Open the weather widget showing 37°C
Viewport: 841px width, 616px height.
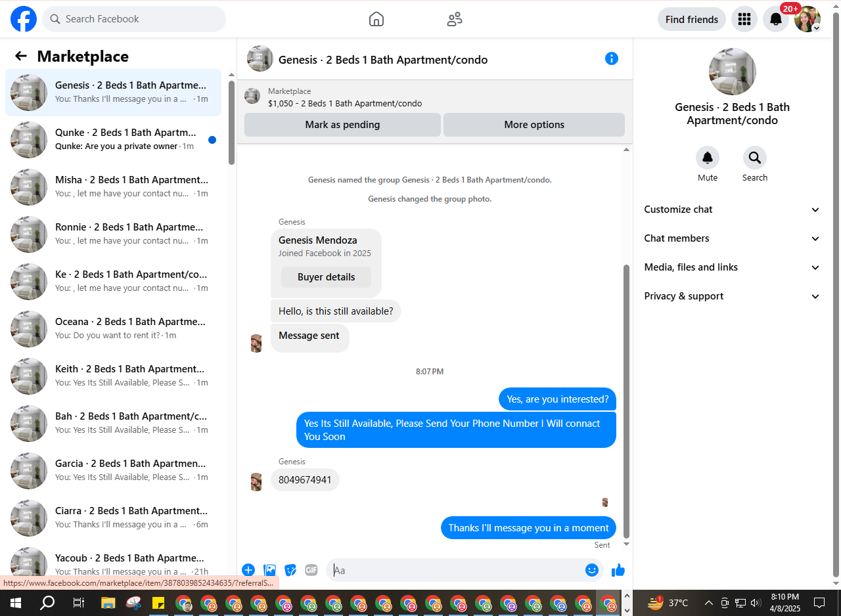coord(668,602)
